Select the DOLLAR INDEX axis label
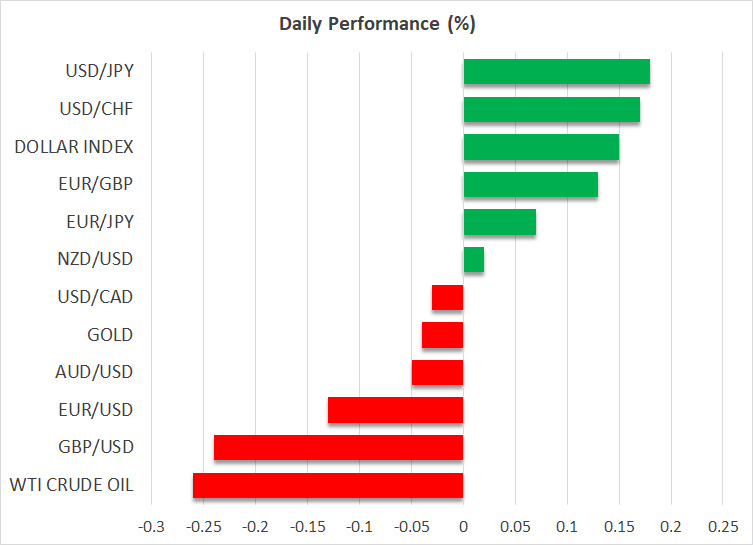The width and height of the screenshot is (753, 545). point(74,147)
